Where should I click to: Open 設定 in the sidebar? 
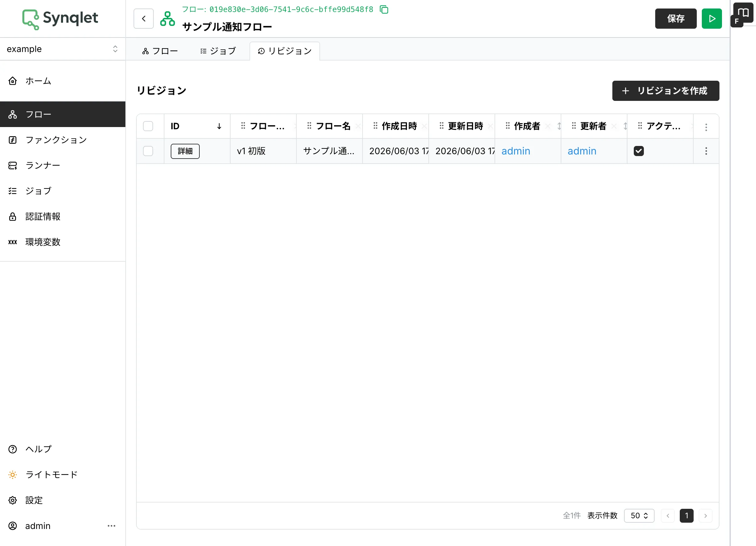63,500
